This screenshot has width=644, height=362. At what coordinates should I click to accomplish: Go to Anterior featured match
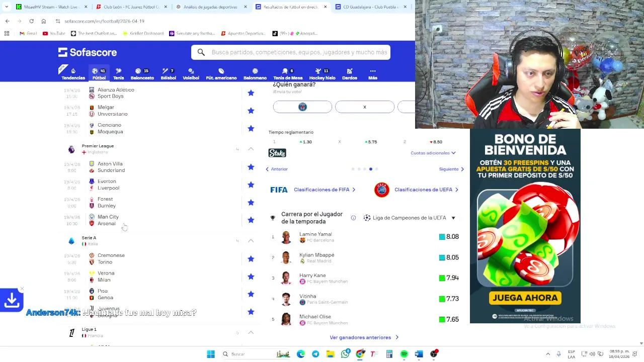(277, 169)
